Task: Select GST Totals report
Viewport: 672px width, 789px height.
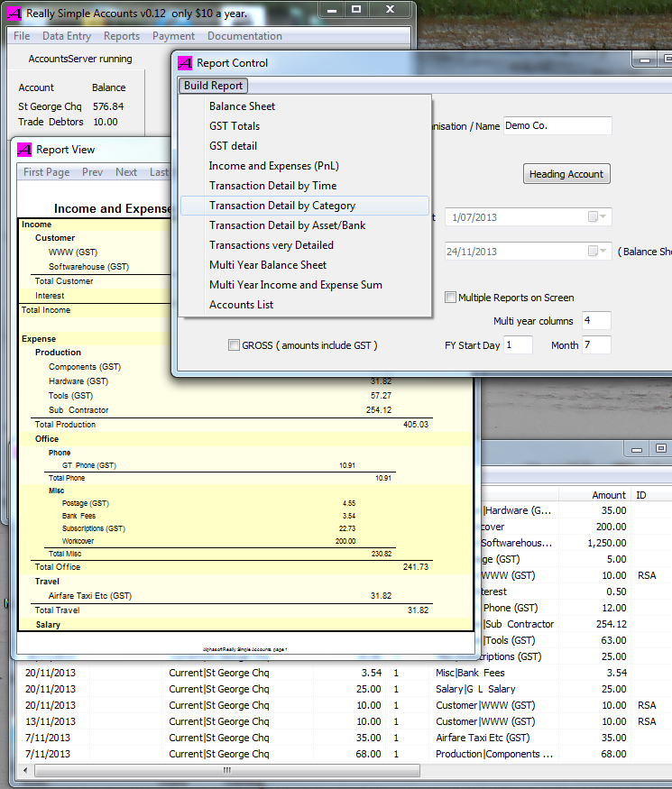Action: point(235,126)
